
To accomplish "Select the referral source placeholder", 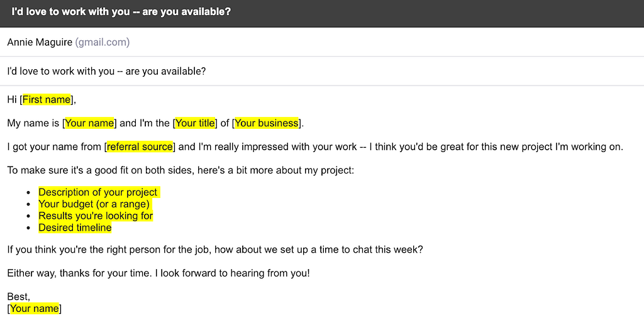I will point(140,146).
